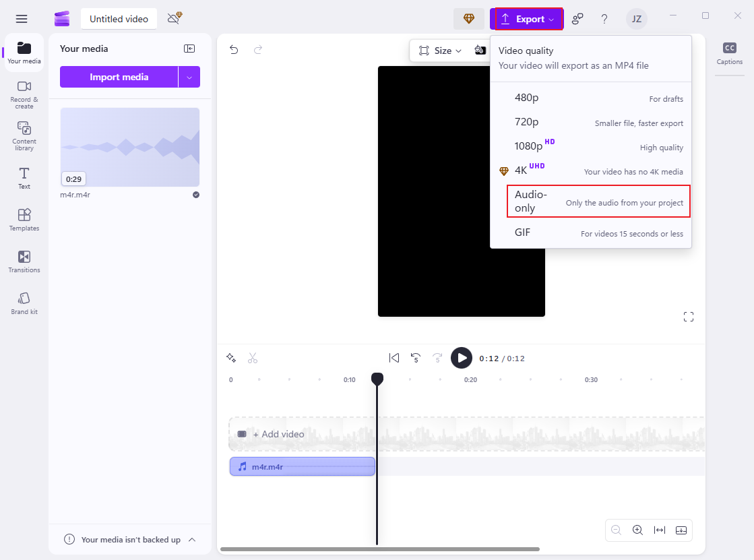The height and width of the screenshot is (560, 754).
Task: Open the Transitions panel
Action: 24,261
